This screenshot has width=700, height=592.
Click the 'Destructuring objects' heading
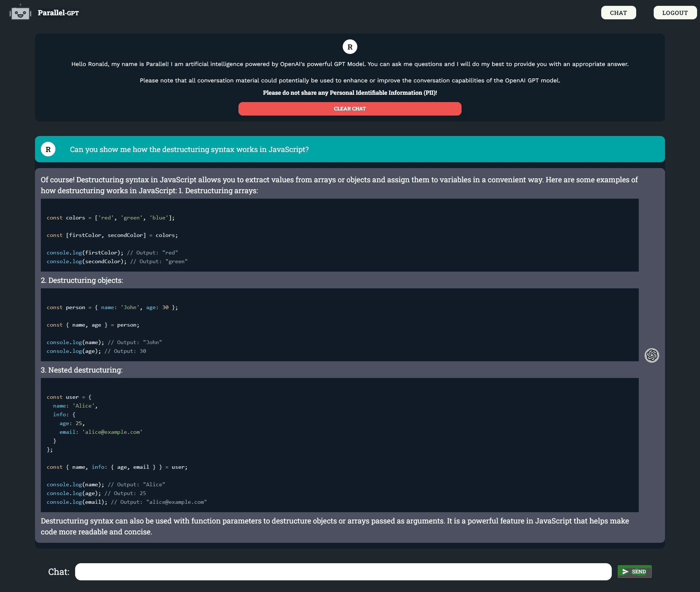82,280
